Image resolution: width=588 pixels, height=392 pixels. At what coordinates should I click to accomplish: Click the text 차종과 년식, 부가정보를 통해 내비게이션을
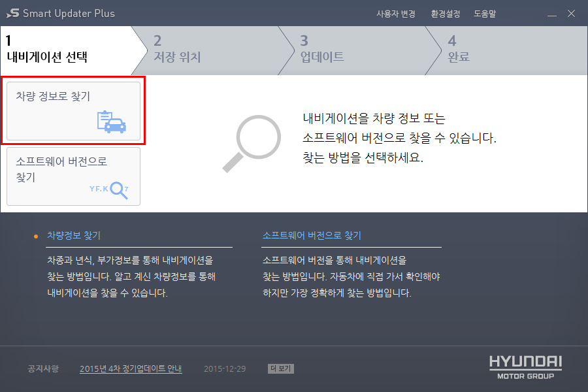point(130,260)
